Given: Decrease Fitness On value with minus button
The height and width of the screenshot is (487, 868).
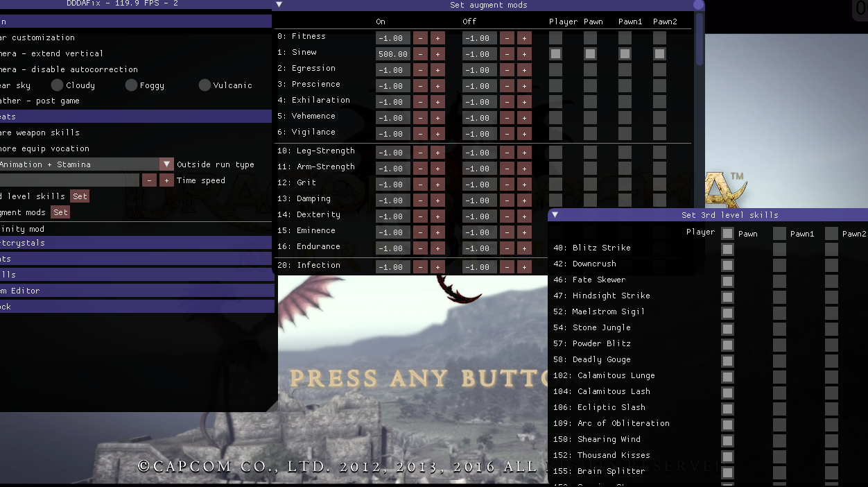Looking at the screenshot, I should [x=420, y=38].
